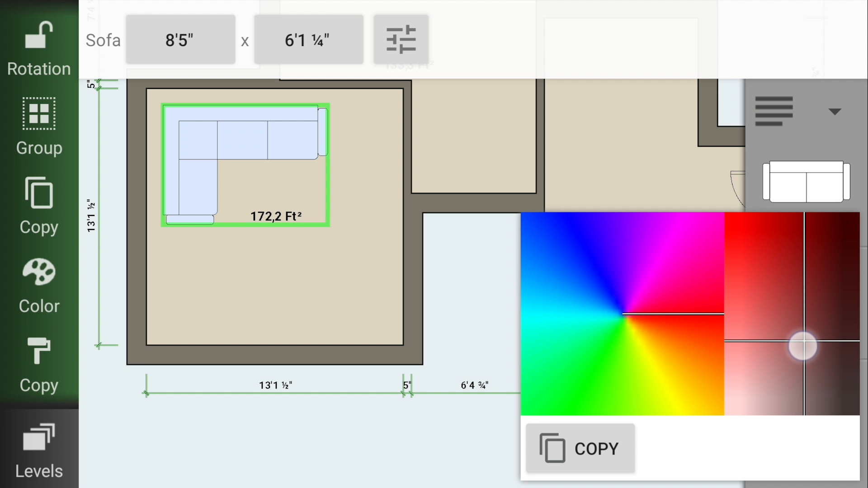The width and height of the screenshot is (868, 488).
Task: Click the Sofa label in the top bar
Action: coord(102,40)
